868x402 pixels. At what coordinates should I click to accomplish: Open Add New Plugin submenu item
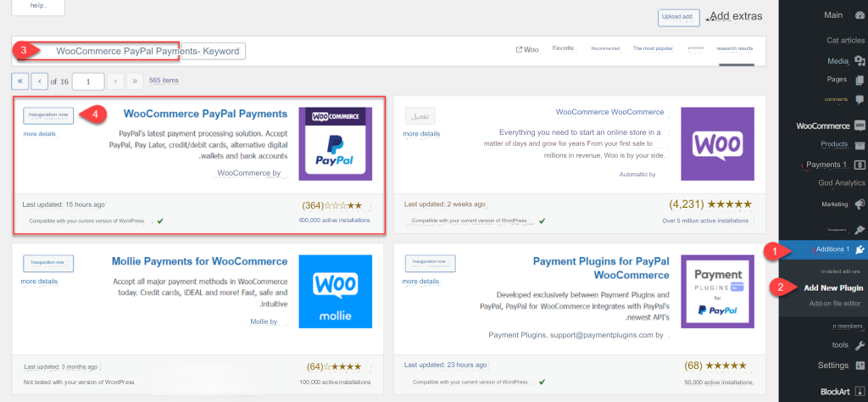click(833, 288)
